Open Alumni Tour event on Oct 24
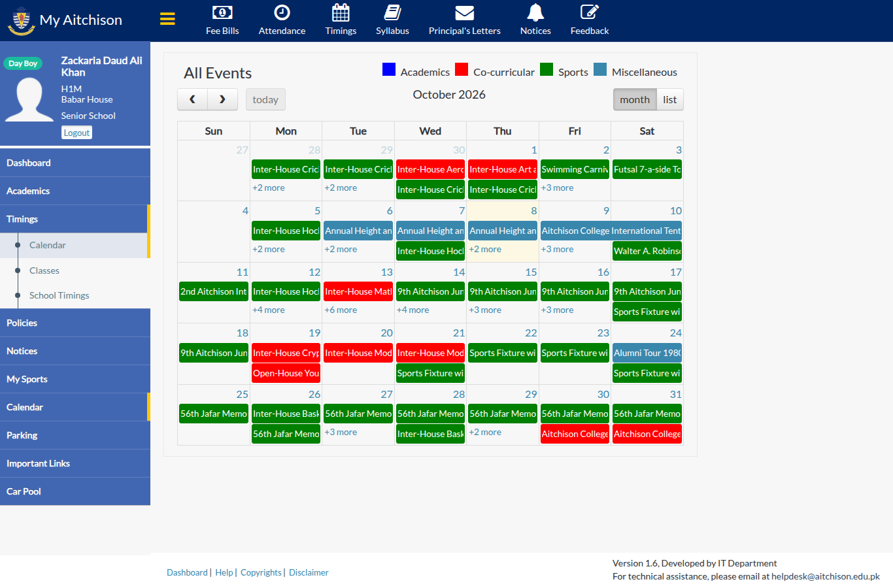The image size is (893, 588). (x=647, y=353)
